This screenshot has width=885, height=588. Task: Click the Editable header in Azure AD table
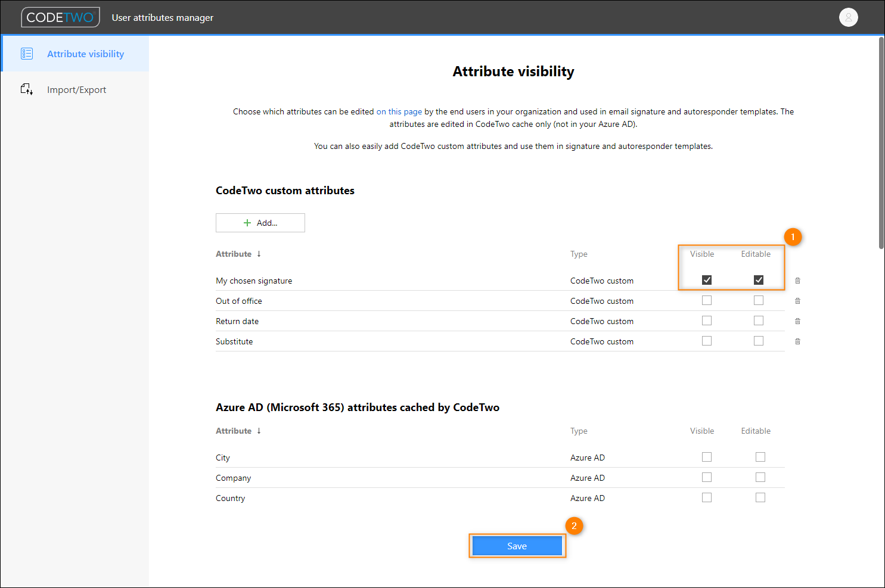(756, 431)
